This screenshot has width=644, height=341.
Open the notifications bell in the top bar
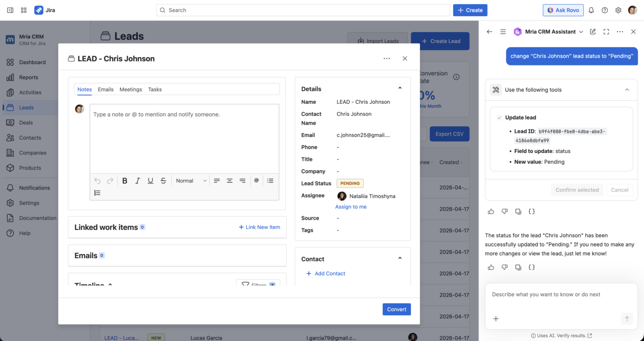[x=591, y=10]
